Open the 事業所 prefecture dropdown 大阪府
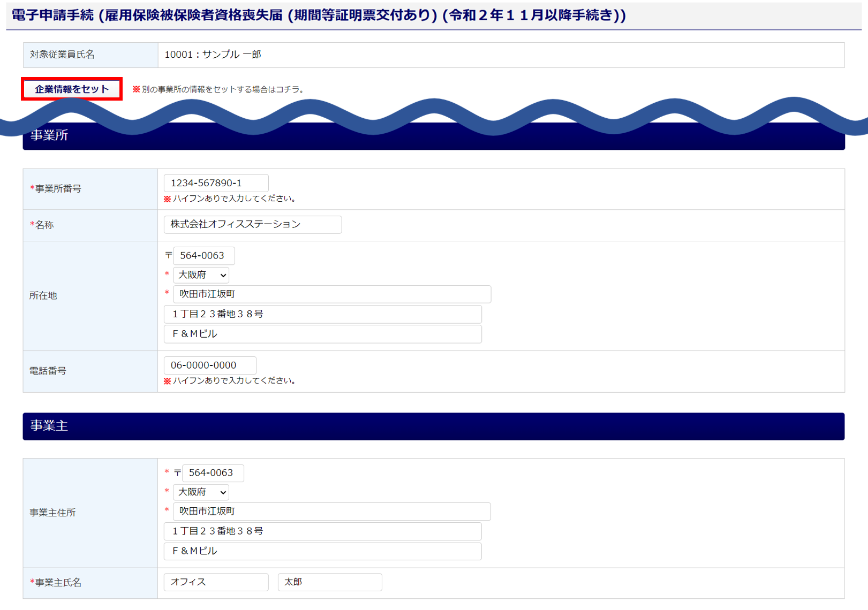The image size is (868, 610). coord(201,275)
